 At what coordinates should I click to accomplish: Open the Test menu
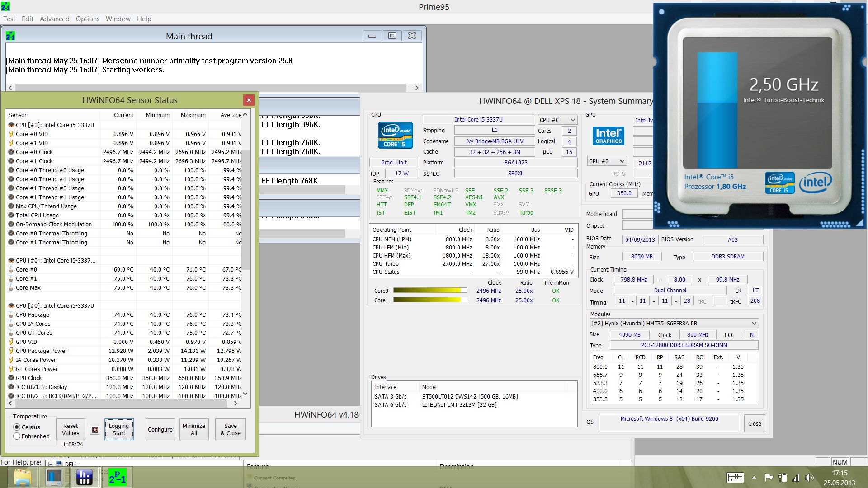tap(9, 19)
